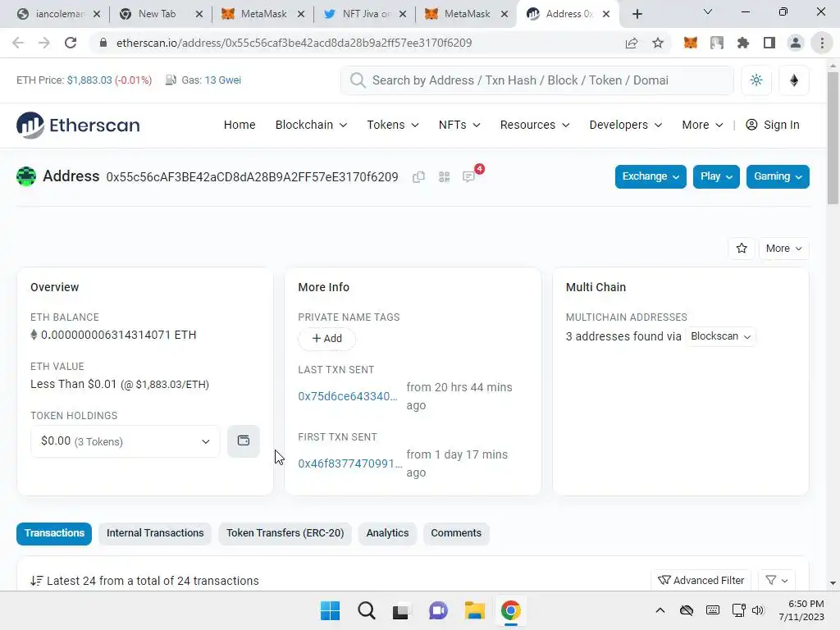Click the address blockie avatar icon

tap(26, 176)
